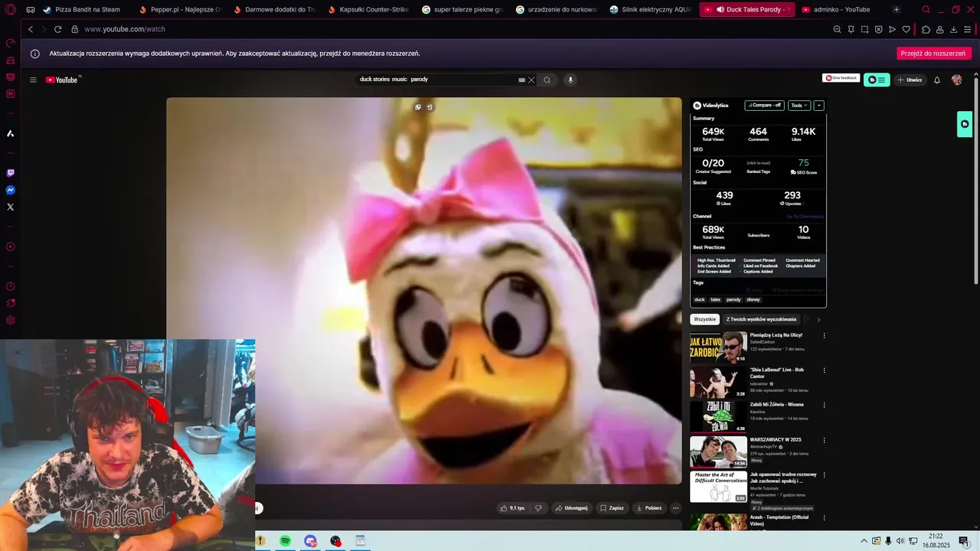980x551 pixels.
Task: Select Z Twoich wyników wyszukiwania chip
Action: (x=761, y=319)
